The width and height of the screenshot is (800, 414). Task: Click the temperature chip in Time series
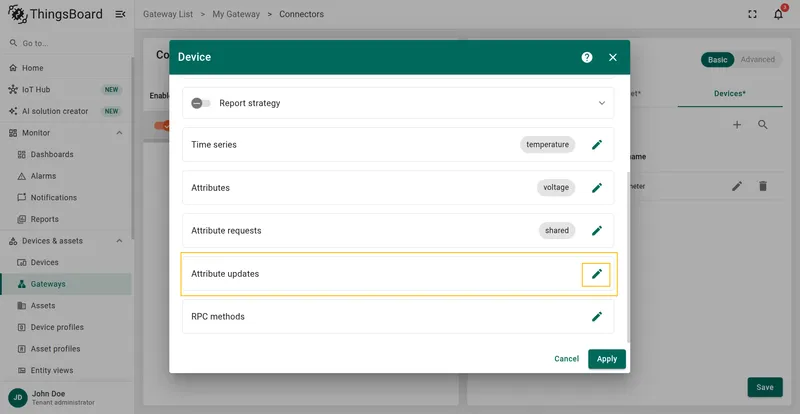point(547,144)
